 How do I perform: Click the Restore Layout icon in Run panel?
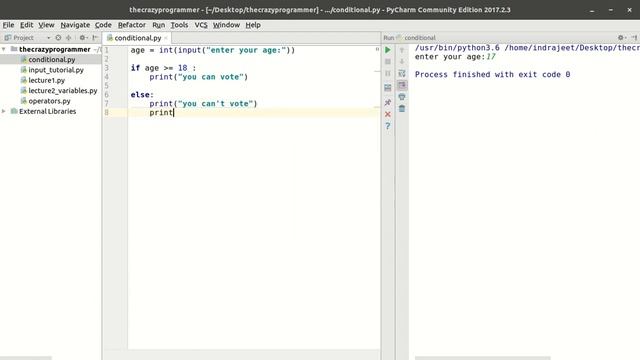388,88
